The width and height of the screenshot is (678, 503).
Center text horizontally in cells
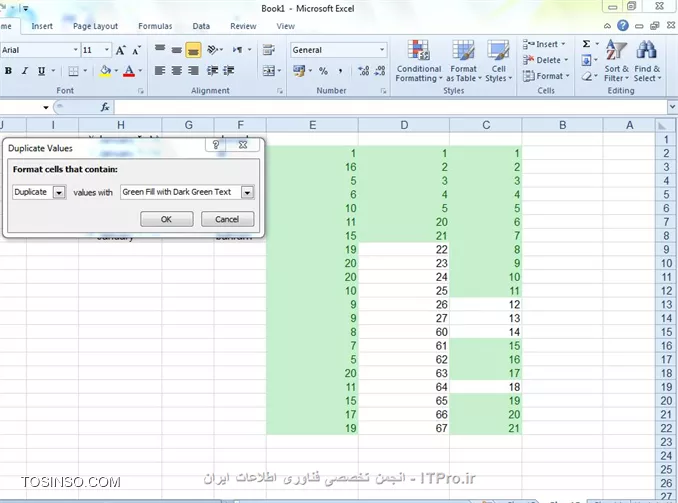coord(176,70)
